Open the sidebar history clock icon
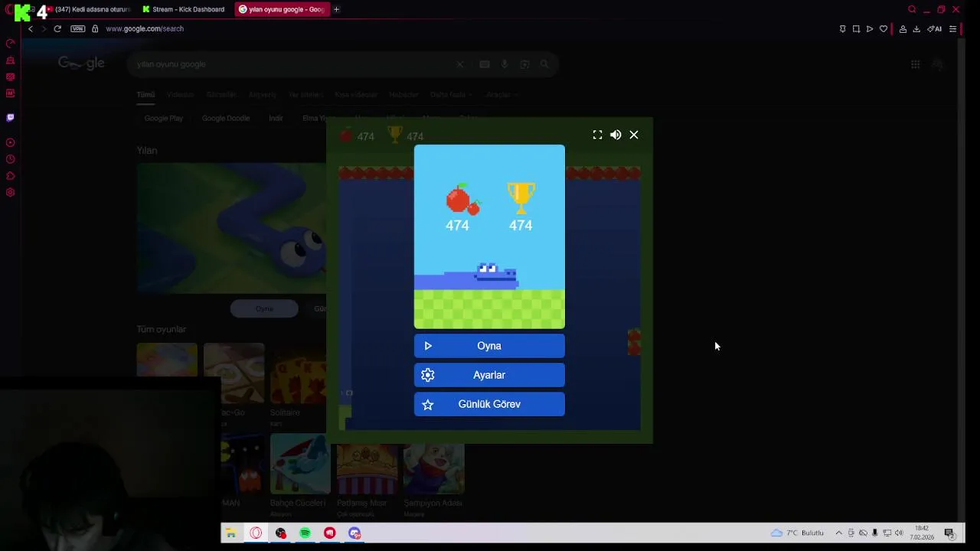The height and width of the screenshot is (551, 980). pyautogui.click(x=10, y=159)
